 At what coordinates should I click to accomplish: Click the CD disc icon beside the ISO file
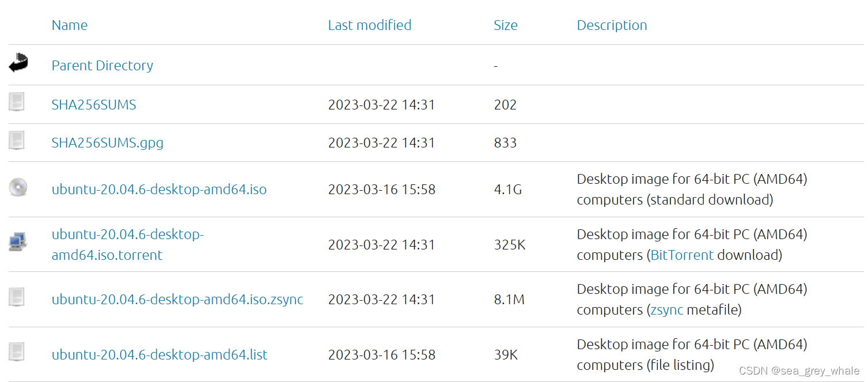click(x=16, y=188)
